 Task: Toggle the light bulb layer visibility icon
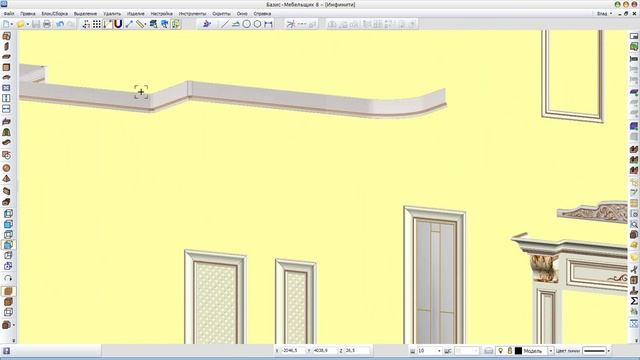[500, 351]
